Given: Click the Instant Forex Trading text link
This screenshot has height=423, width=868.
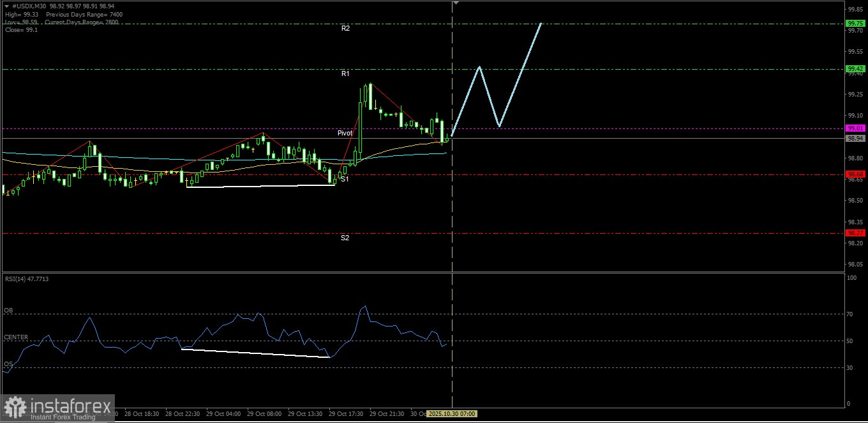Looking at the screenshot, I should tap(62, 416).
